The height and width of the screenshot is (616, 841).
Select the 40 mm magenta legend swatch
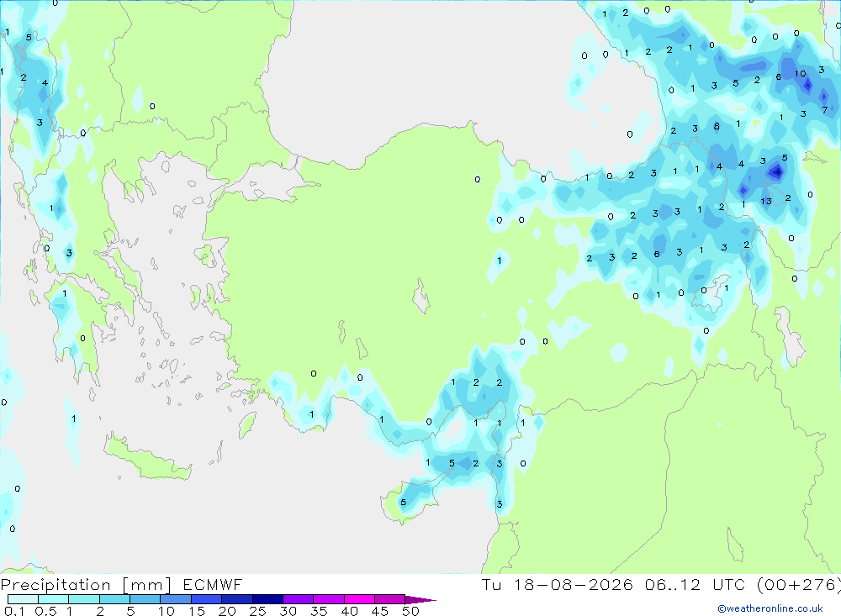(x=359, y=599)
